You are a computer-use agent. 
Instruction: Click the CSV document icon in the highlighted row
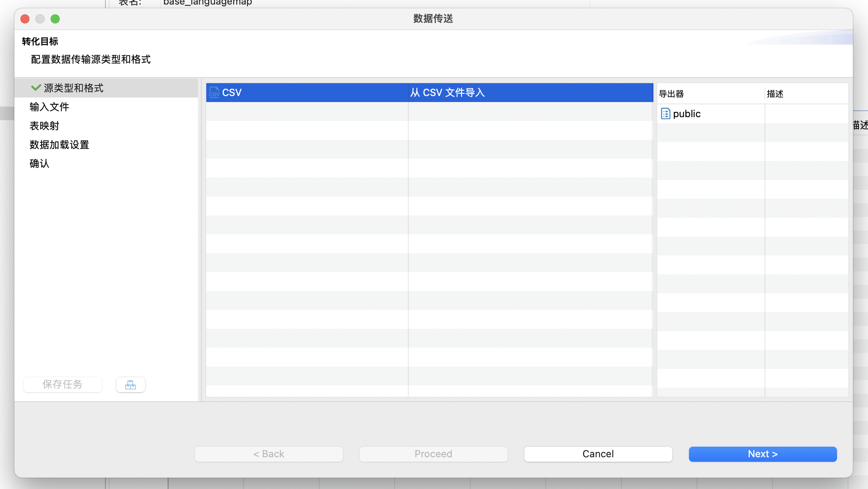pos(214,93)
